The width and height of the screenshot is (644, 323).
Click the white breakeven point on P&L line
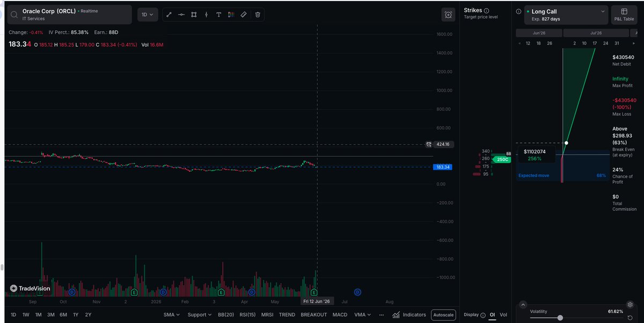[x=566, y=143]
